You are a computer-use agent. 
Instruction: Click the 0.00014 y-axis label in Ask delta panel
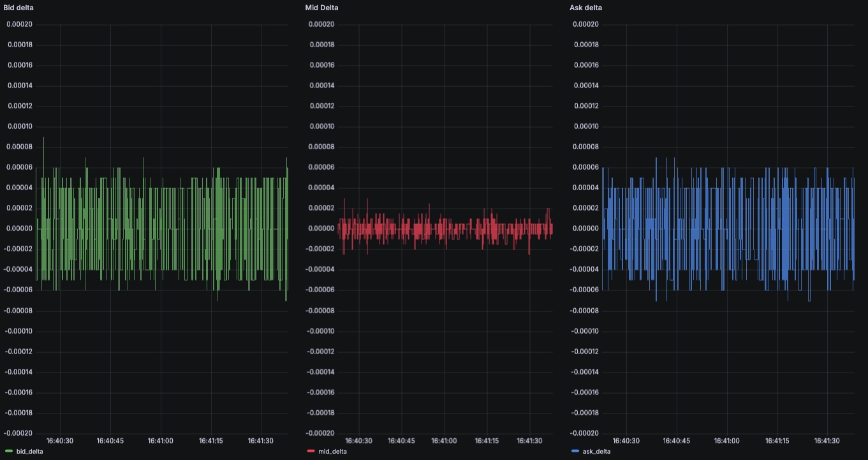point(585,85)
